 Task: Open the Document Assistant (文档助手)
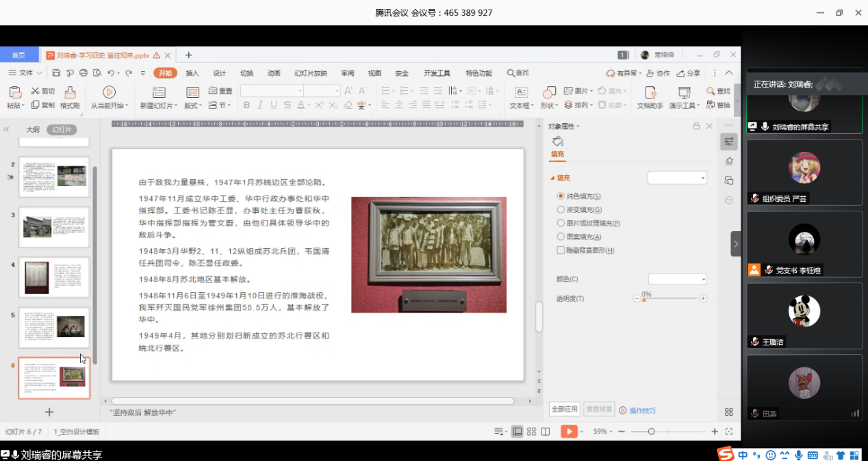click(x=650, y=92)
